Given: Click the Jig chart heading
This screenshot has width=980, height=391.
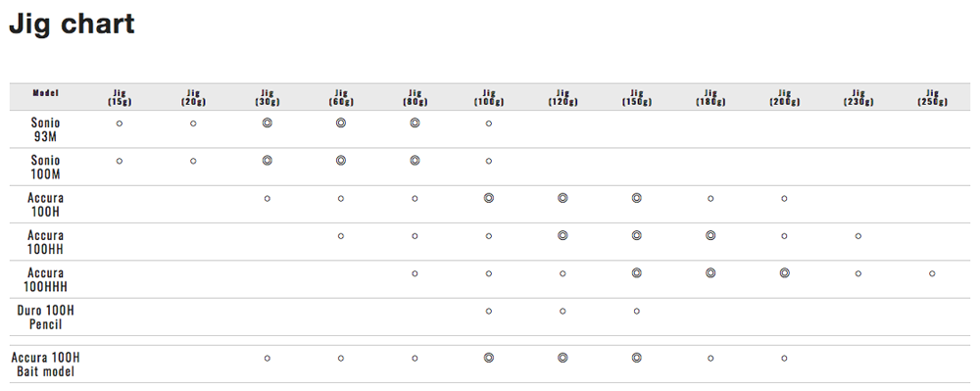Looking at the screenshot, I should [72, 24].
